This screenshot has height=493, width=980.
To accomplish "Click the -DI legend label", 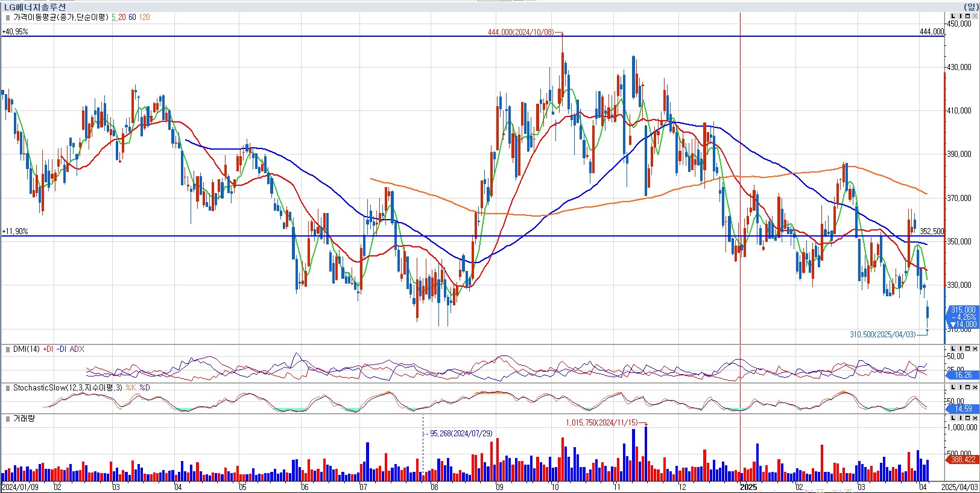I will click(62, 349).
